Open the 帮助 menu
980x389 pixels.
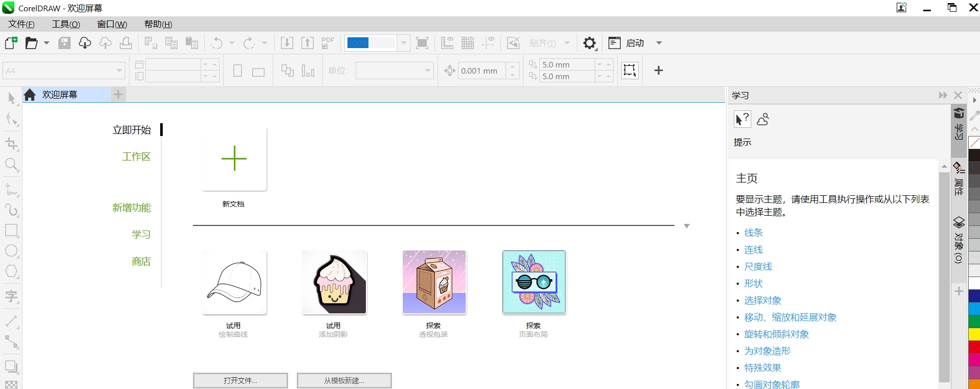point(158,24)
